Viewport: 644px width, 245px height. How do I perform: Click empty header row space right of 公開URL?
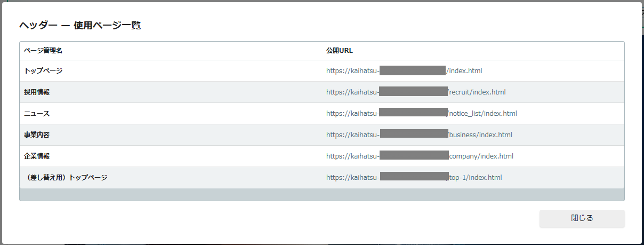488,51
